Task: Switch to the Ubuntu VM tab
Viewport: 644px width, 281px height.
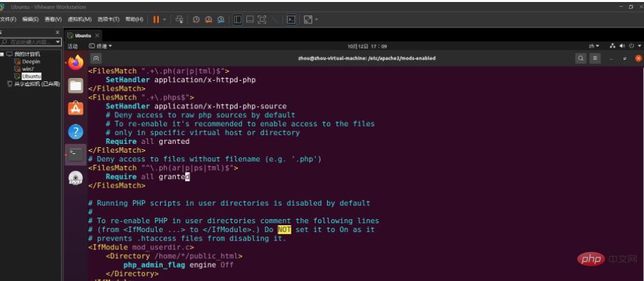Action: pyautogui.click(x=83, y=35)
